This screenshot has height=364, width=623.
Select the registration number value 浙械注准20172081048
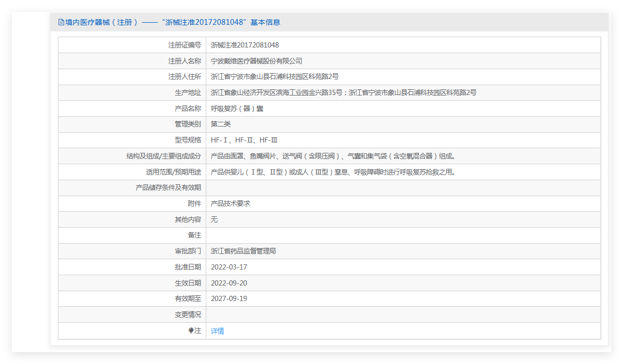coord(245,45)
